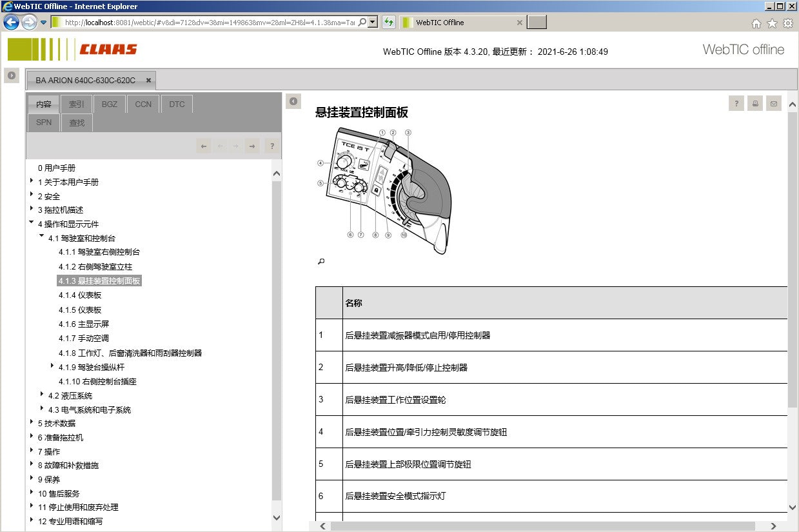Click the email envelope icon above content
The height and width of the screenshot is (532, 799).
coord(774,103)
